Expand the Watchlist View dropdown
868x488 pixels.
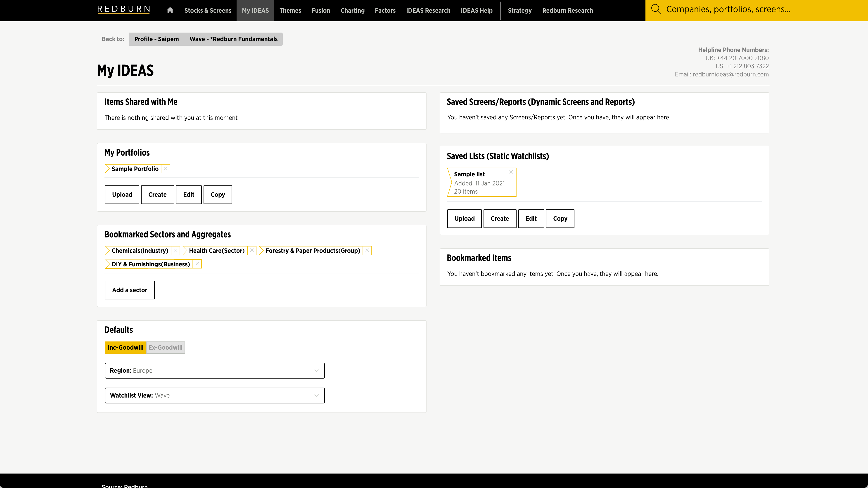215,395
